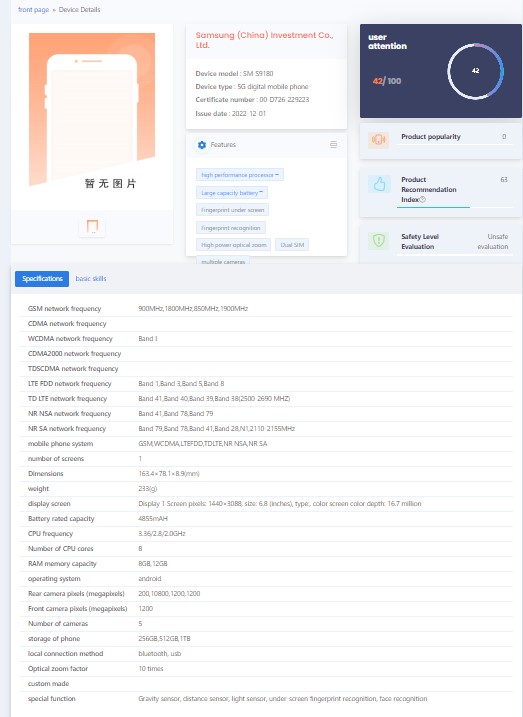Open the Features list menu icon

333,144
